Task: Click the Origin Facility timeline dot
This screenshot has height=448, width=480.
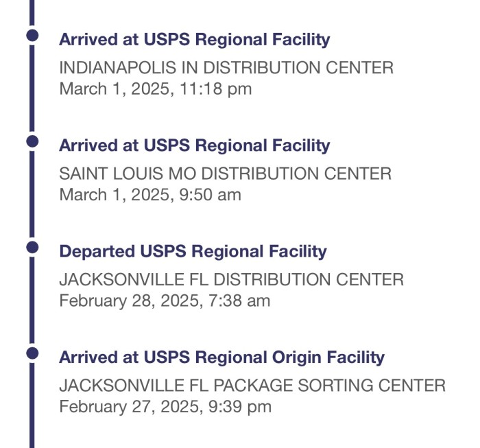Action: pos(32,353)
